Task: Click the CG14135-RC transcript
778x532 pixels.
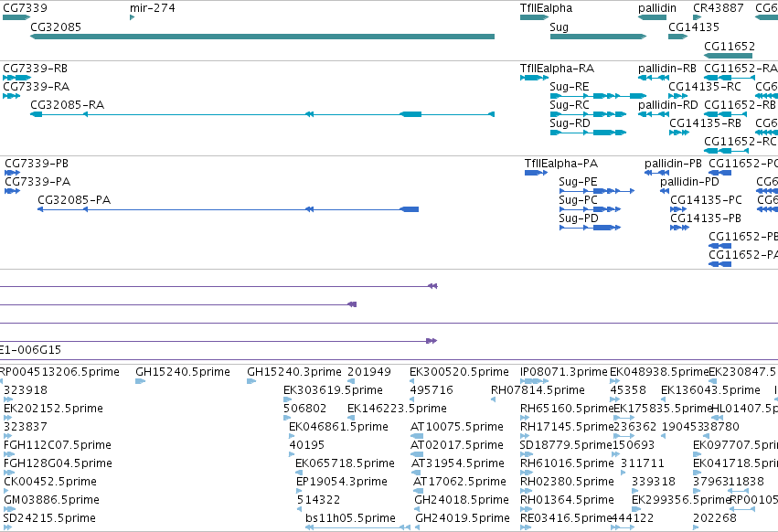Action: click(677, 96)
